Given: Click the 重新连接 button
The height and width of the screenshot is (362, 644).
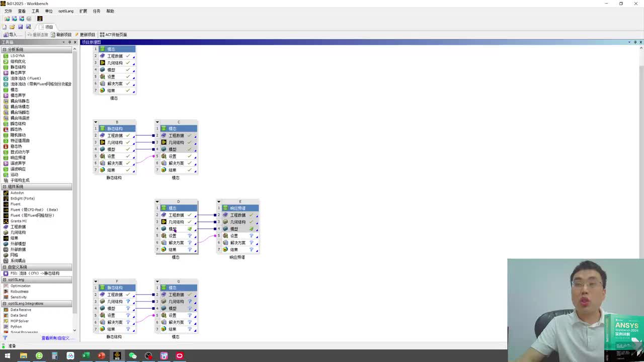Looking at the screenshot, I should click(38, 35).
